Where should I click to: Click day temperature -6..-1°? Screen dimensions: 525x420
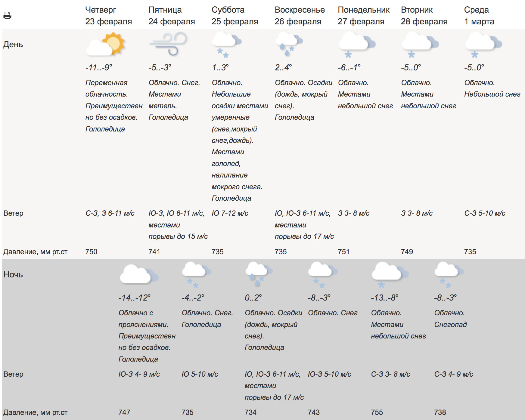click(x=349, y=67)
